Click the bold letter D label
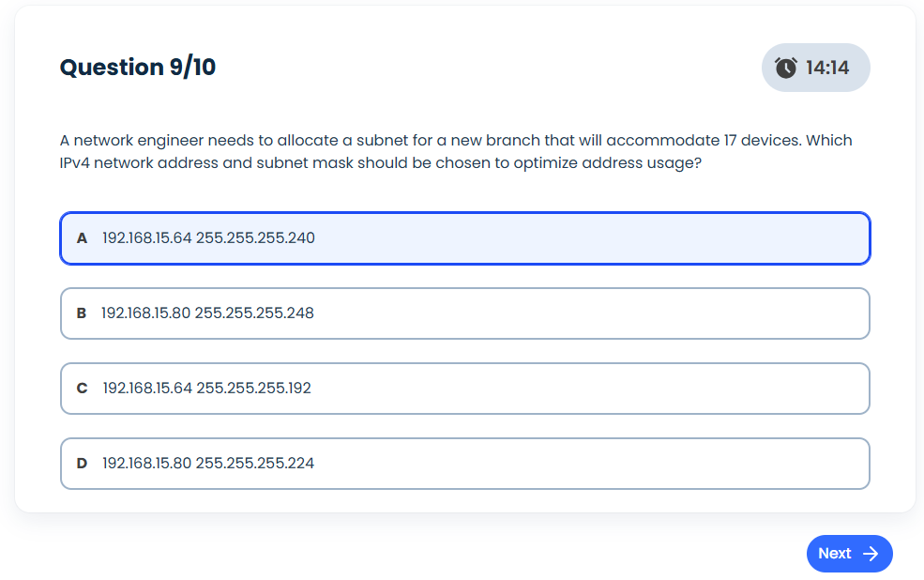Image resolution: width=924 pixels, height=580 pixels. [82, 464]
